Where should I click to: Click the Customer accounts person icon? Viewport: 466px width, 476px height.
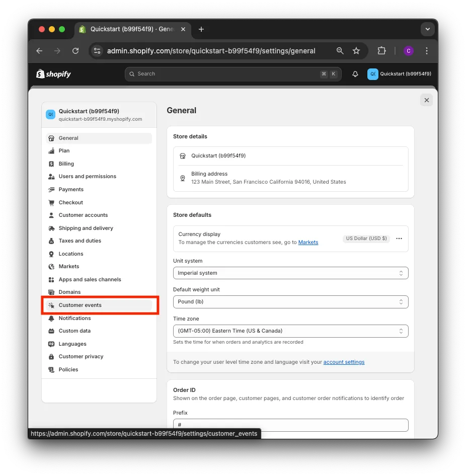point(51,215)
